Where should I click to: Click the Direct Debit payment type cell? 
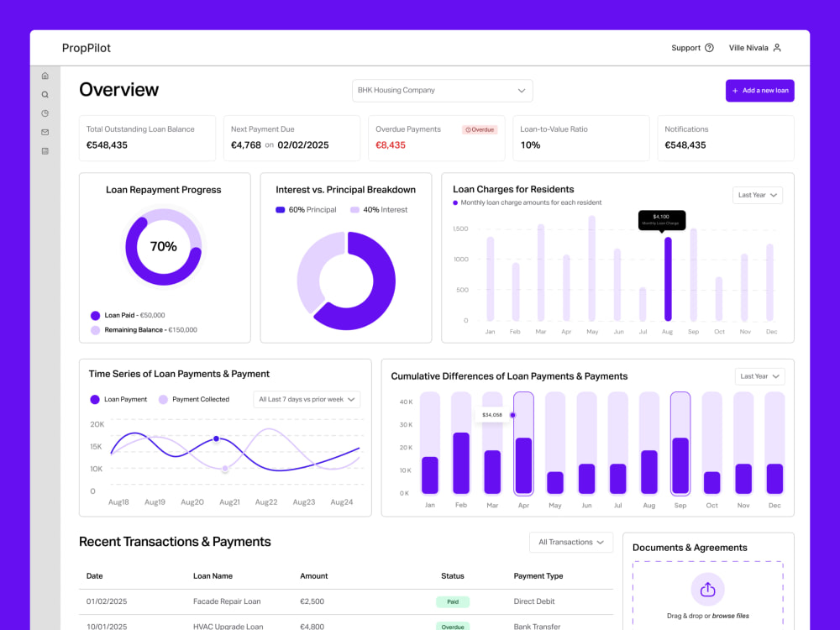[534, 601]
